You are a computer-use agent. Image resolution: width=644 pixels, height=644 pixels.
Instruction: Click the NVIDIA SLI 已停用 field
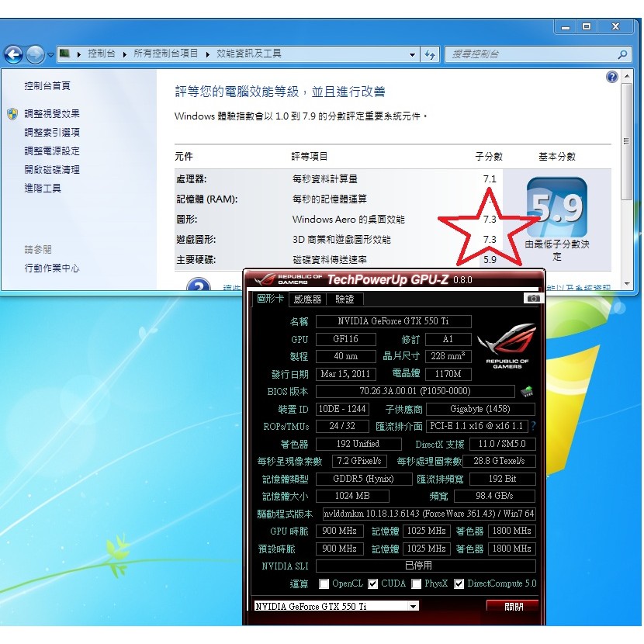click(x=425, y=566)
